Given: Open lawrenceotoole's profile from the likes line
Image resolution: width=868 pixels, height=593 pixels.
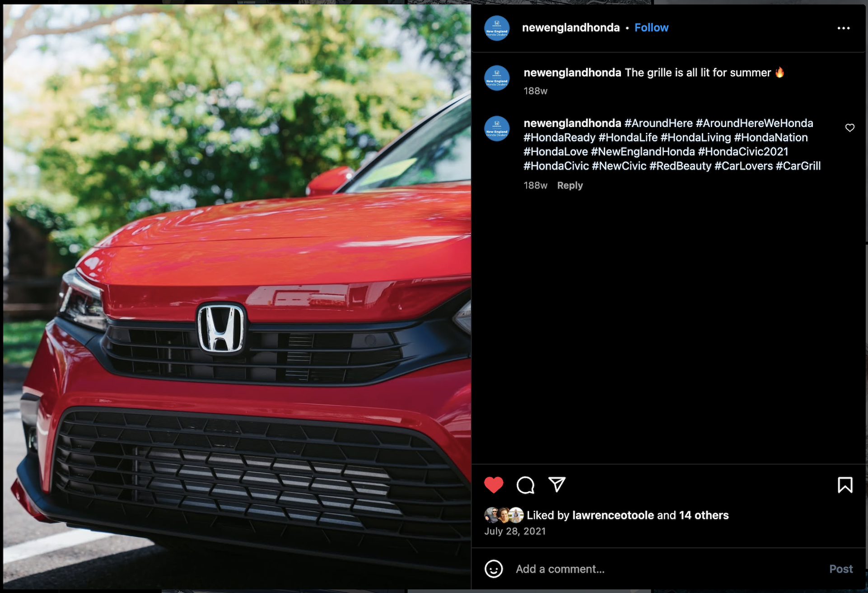Looking at the screenshot, I should tap(613, 515).
